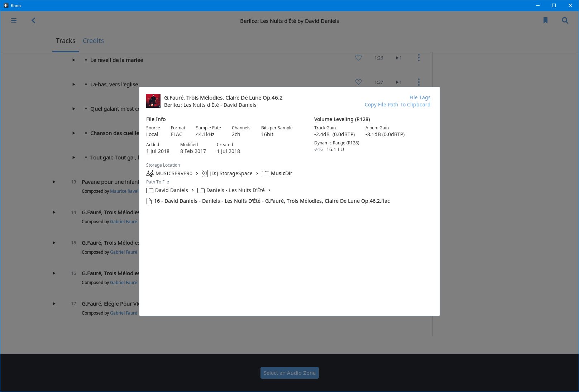Favorite Le reveil de la mariee track

click(x=358, y=58)
